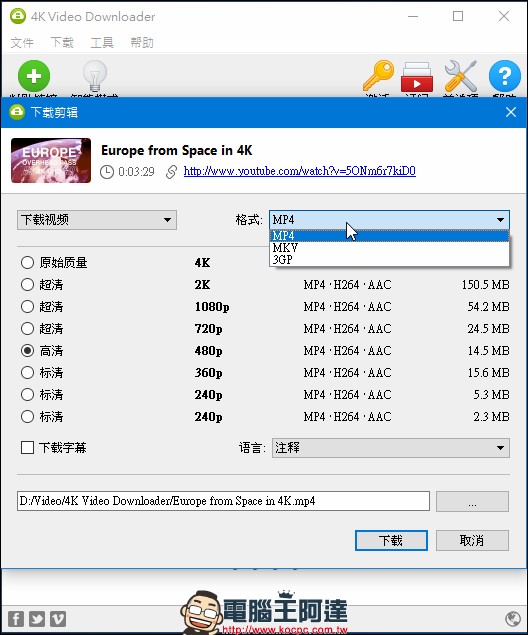Click the Europe from Space video thumbnail
The image size is (528, 635).
click(x=51, y=160)
